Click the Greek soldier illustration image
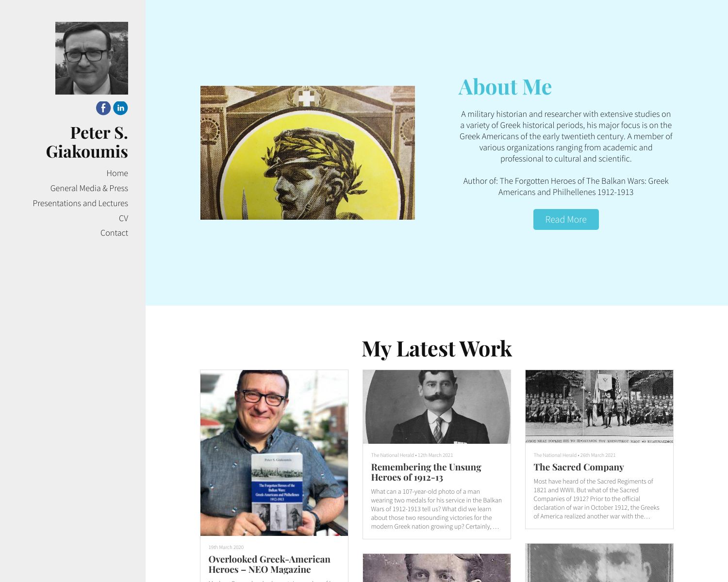Image resolution: width=728 pixels, height=582 pixels. click(308, 153)
